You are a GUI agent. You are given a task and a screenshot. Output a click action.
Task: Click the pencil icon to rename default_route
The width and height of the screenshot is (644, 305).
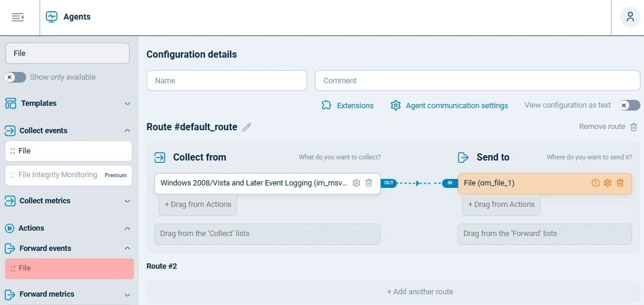point(247,127)
